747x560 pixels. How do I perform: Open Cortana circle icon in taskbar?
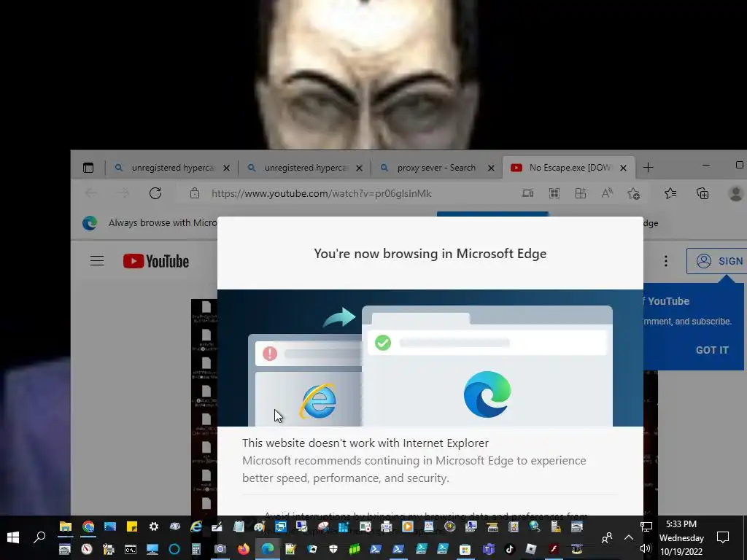point(174,549)
